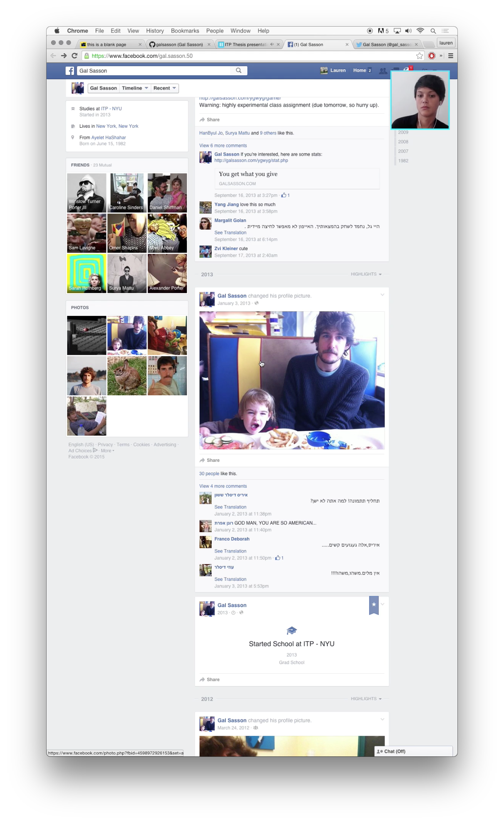This screenshot has height=823, width=504.
Task: Click Home link in Facebook header
Action: pos(359,70)
